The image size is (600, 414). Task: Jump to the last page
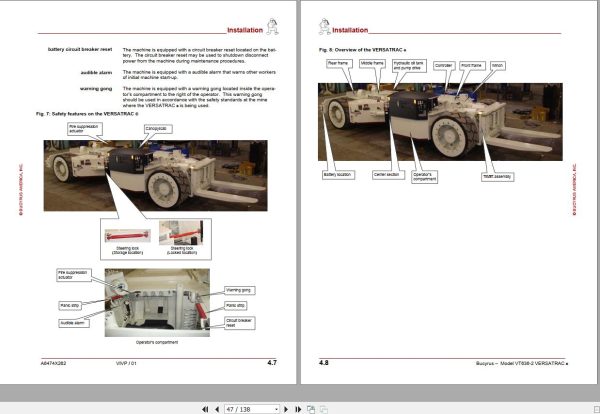click(298, 409)
